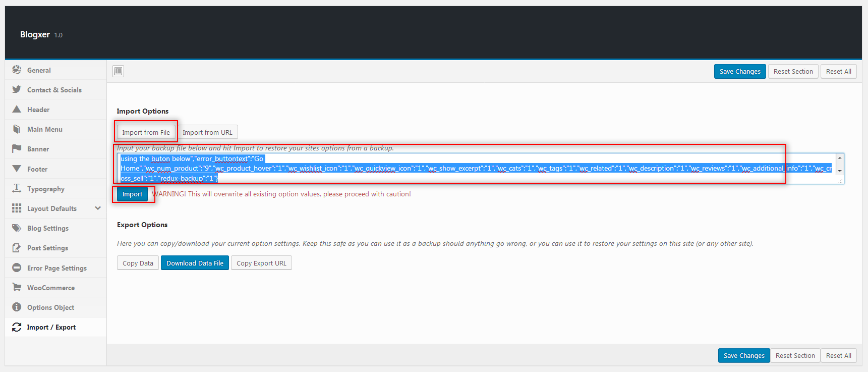Click the Import from URL button
Image resolution: width=868 pixels, height=372 pixels.
pyautogui.click(x=207, y=132)
